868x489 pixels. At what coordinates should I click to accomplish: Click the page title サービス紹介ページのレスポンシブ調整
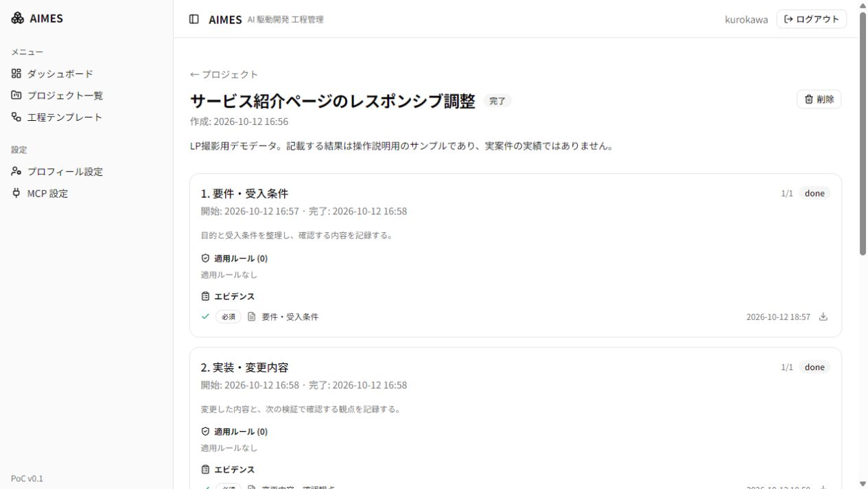(333, 101)
